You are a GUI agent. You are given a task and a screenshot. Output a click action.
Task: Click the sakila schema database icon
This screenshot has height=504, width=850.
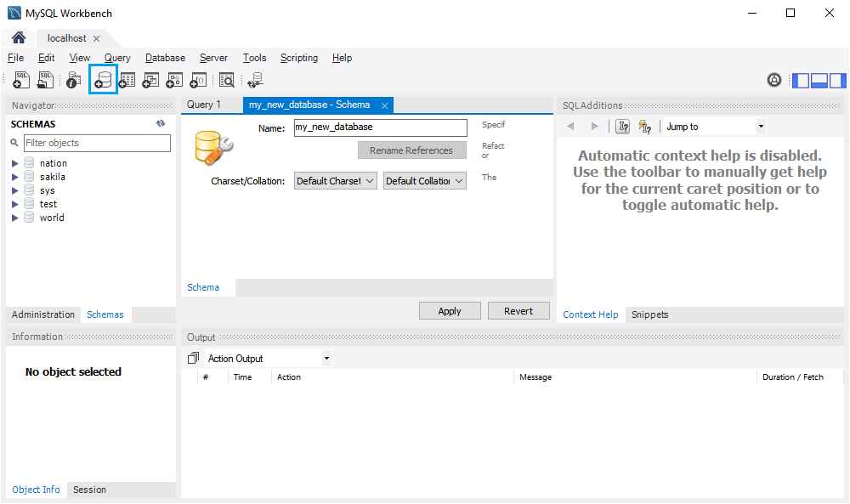pos(29,176)
